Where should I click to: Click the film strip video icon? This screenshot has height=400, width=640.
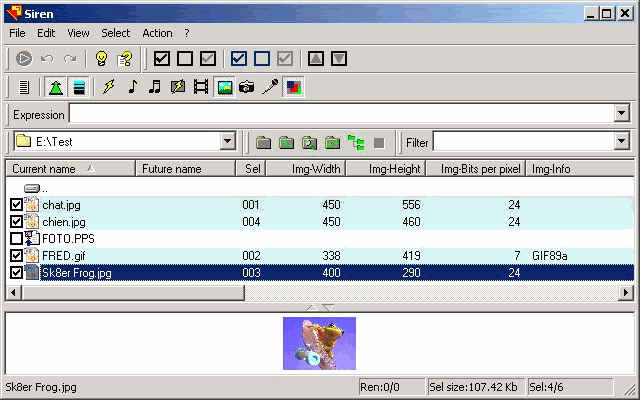(x=201, y=87)
